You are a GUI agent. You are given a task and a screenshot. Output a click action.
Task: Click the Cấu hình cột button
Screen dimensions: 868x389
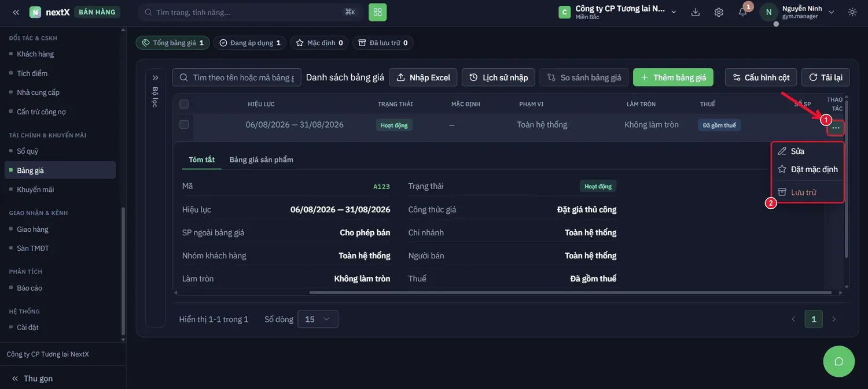click(x=761, y=77)
